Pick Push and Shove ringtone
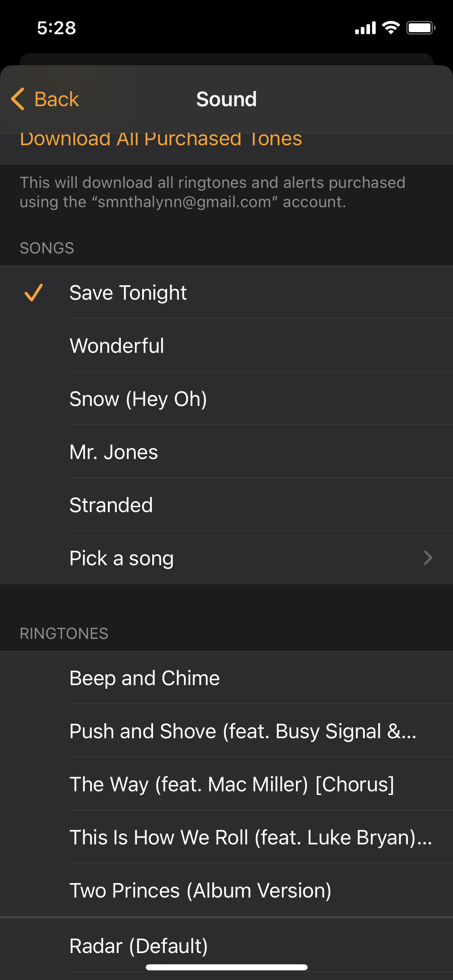This screenshot has height=980, width=453. (226, 731)
